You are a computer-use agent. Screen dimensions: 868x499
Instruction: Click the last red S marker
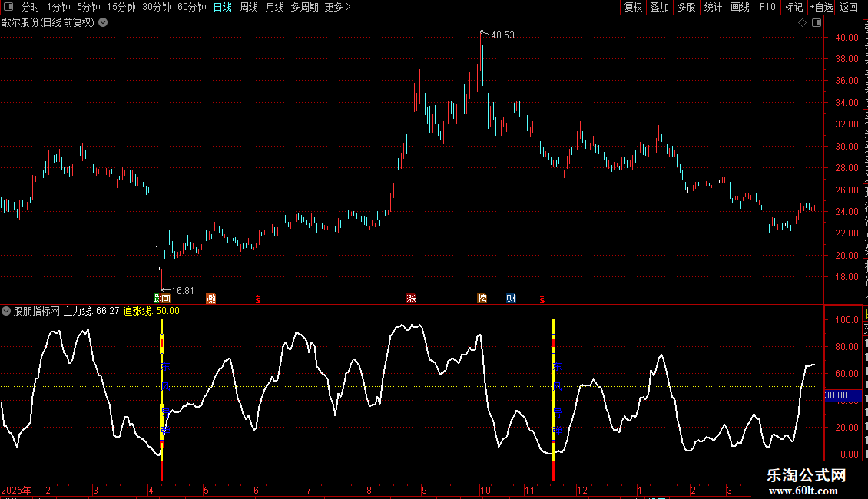[542, 299]
